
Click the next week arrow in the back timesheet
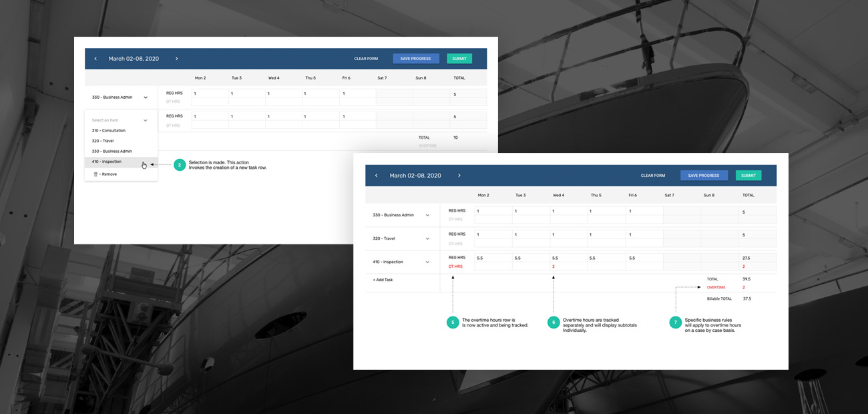click(176, 59)
